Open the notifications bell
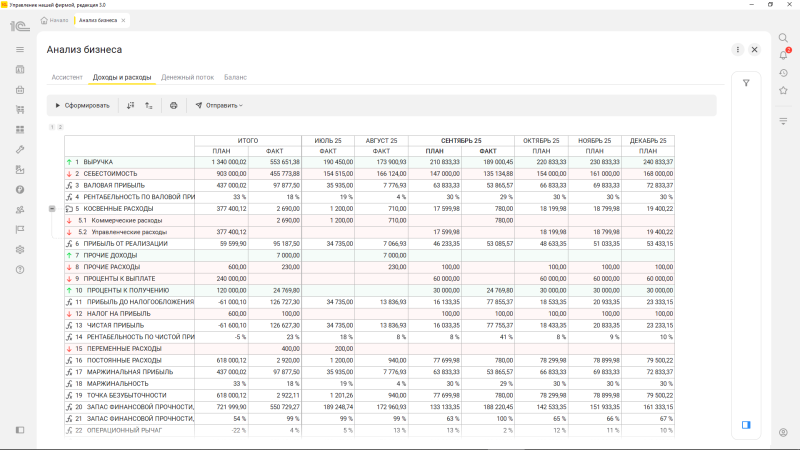The width and height of the screenshot is (800, 450). (x=783, y=55)
